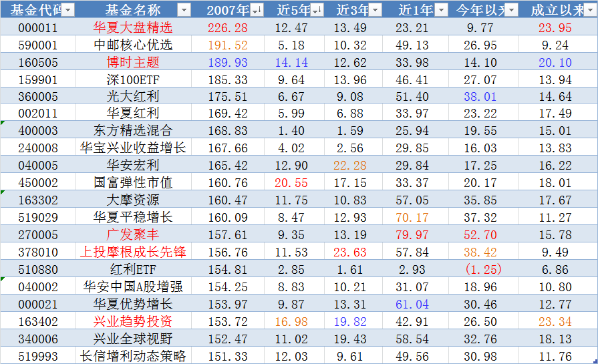Viewport: 598px width, 364px height.
Task: Click fund name 广发聚丰
Action: (133, 234)
